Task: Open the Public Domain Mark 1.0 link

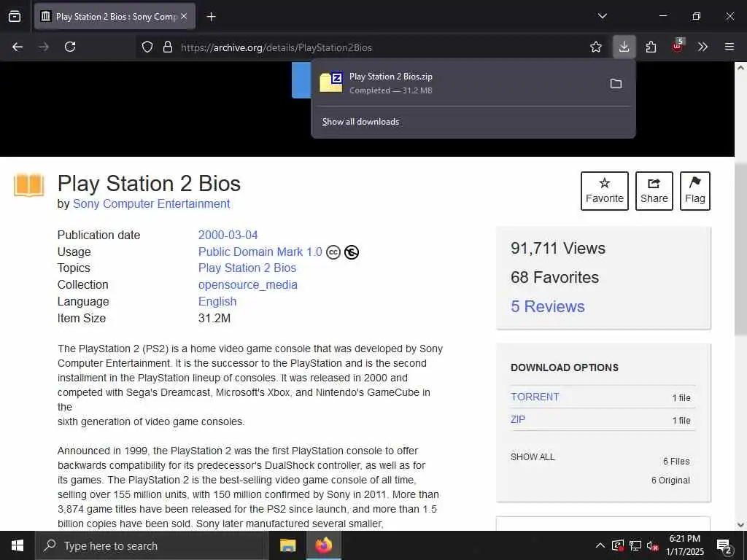Action: click(260, 252)
